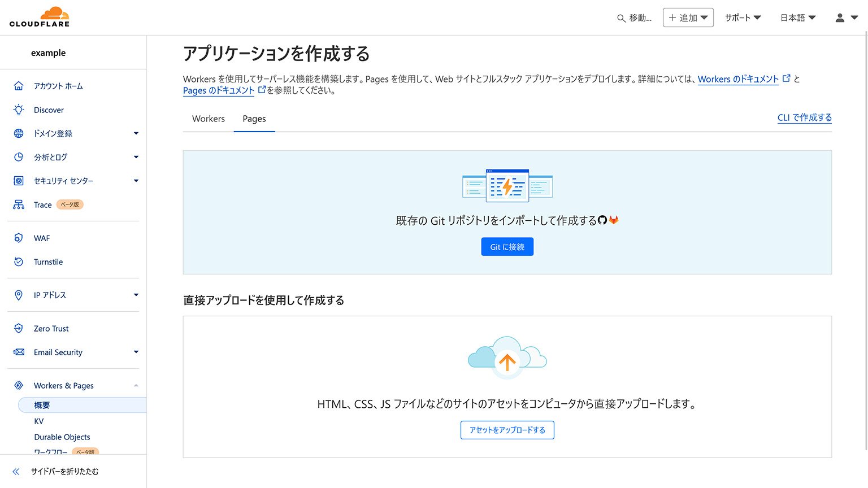Expand the IP アドレス menu arrow
This screenshot has height=488, width=868.
click(x=136, y=295)
